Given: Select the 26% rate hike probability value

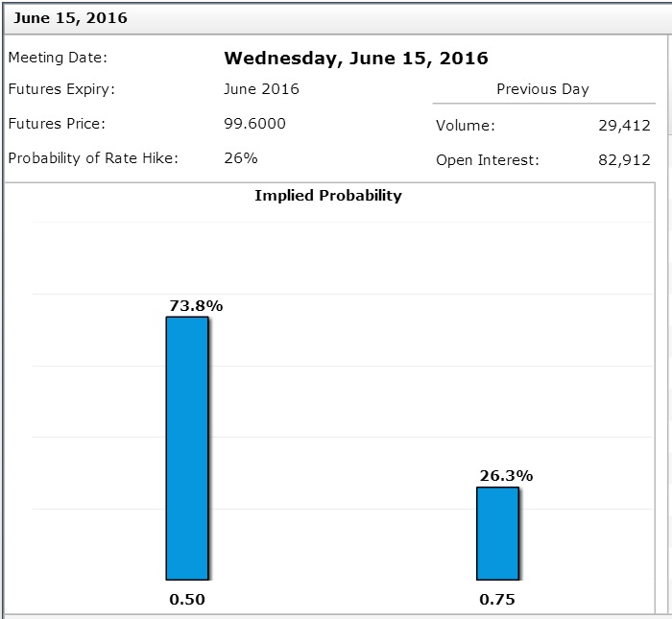Looking at the screenshot, I should coord(240,158).
